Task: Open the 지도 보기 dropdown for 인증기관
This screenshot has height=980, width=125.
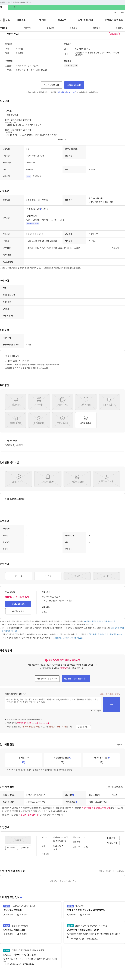Action: point(116,795)
